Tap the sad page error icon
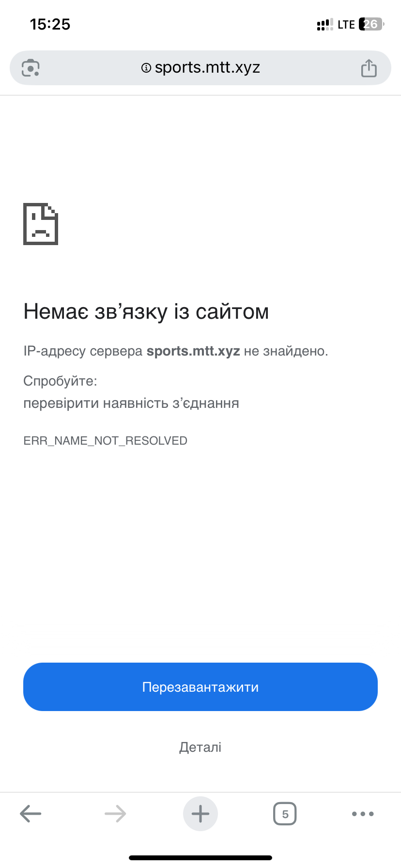This screenshot has width=401, height=868. [41, 224]
